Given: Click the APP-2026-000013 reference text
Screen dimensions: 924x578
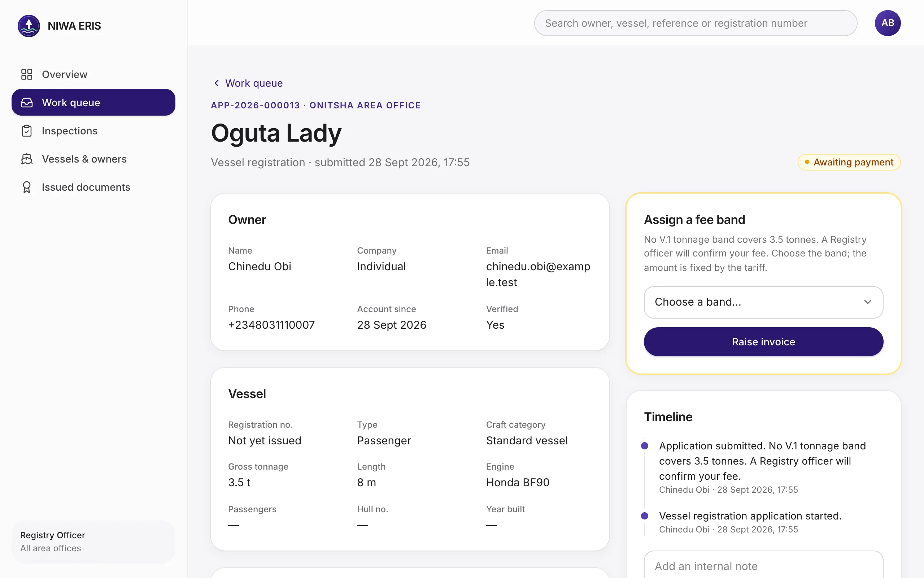Looking at the screenshot, I should 256,105.
